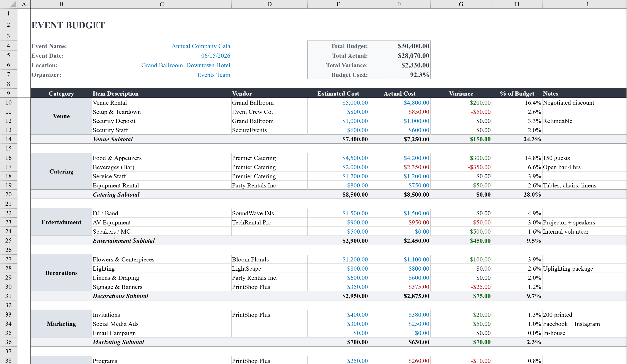Click the event date cell 06/15/2026
The height and width of the screenshot is (364, 627).
pyautogui.click(x=216, y=56)
